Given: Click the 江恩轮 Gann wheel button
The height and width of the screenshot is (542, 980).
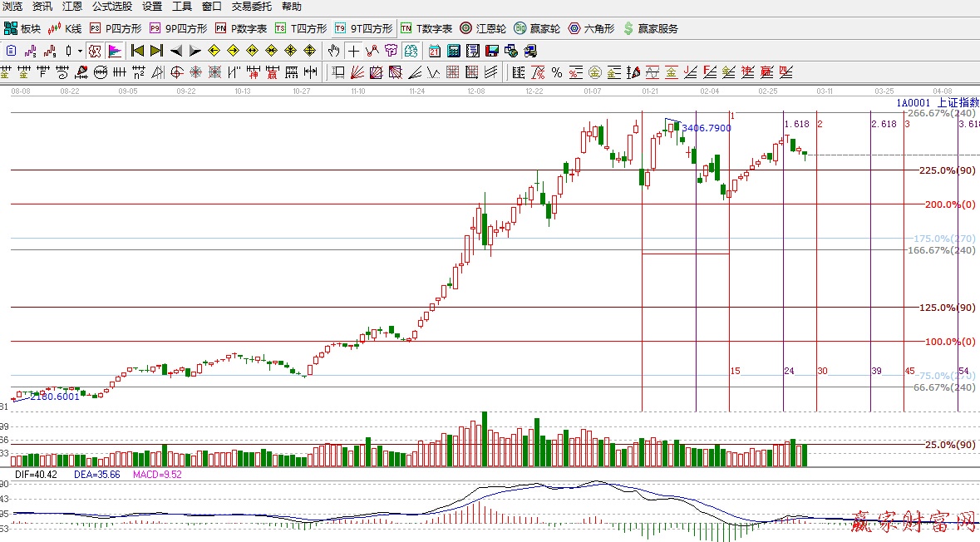Looking at the screenshot, I should pyautogui.click(x=483, y=28).
